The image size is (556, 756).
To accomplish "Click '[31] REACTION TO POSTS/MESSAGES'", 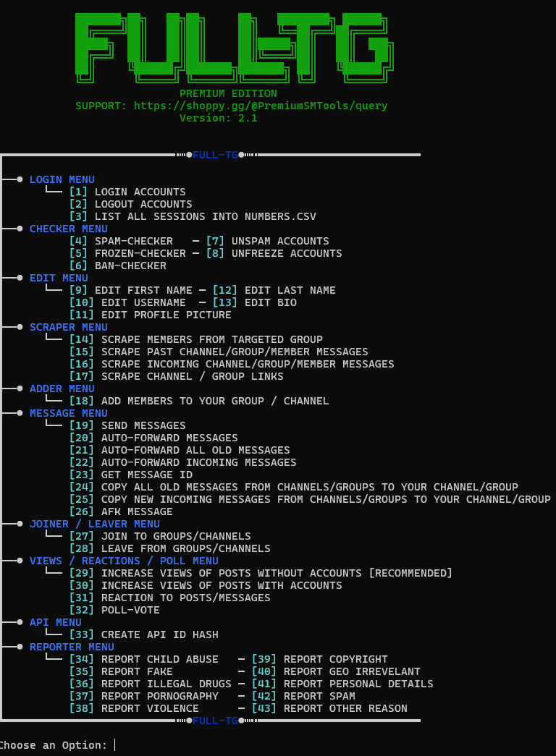I will [170, 598].
